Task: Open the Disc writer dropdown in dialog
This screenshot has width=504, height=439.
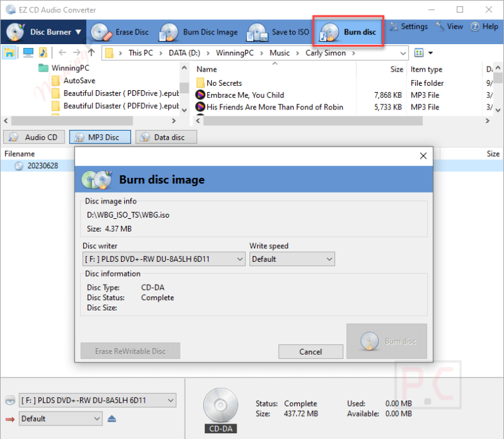Action: (164, 259)
